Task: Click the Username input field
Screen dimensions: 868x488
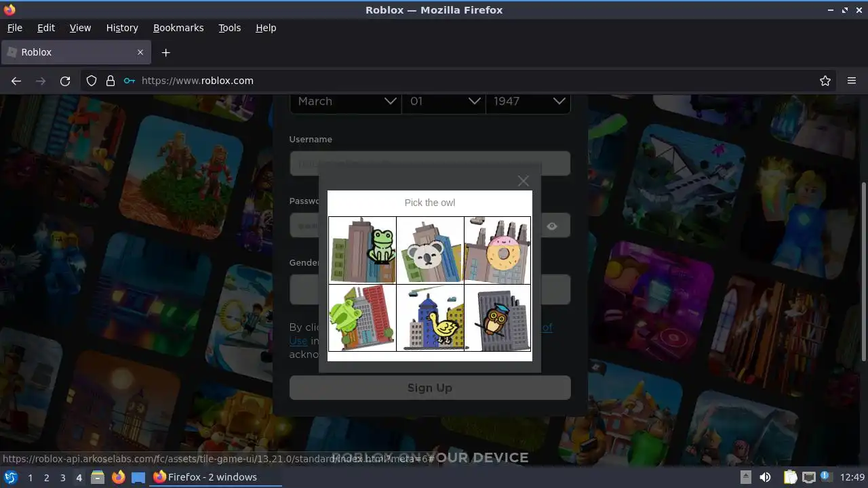Action: (430, 163)
